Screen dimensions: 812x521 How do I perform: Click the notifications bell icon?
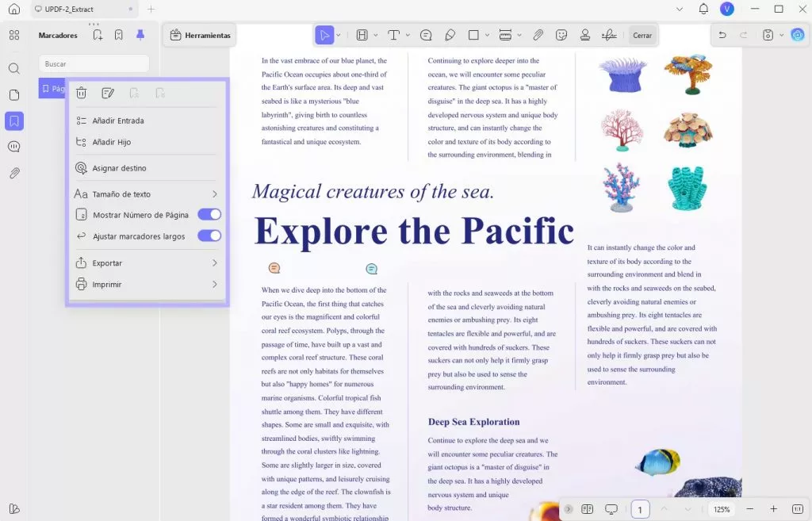point(703,9)
